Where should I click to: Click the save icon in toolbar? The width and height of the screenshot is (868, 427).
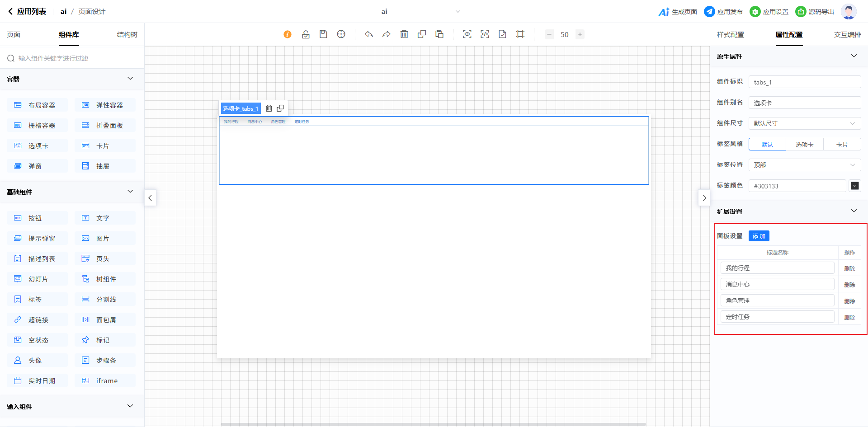tap(323, 34)
